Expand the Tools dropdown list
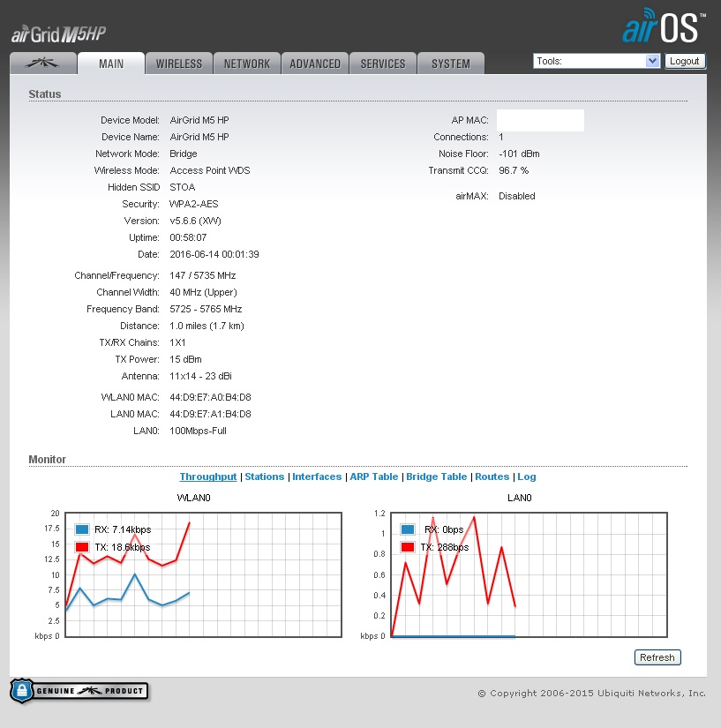 (597, 61)
